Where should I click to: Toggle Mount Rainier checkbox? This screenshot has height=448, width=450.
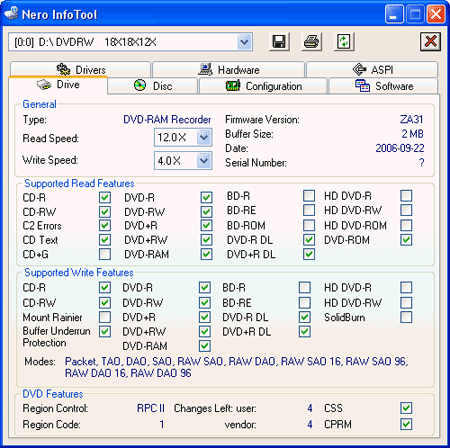click(105, 317)
